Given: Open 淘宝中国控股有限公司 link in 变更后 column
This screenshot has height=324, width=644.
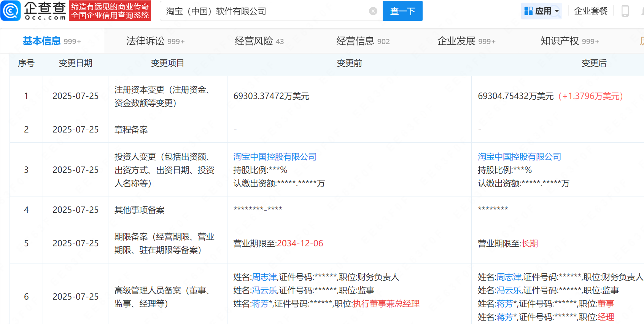Looking at the screenshot, I should click(520, 157).
